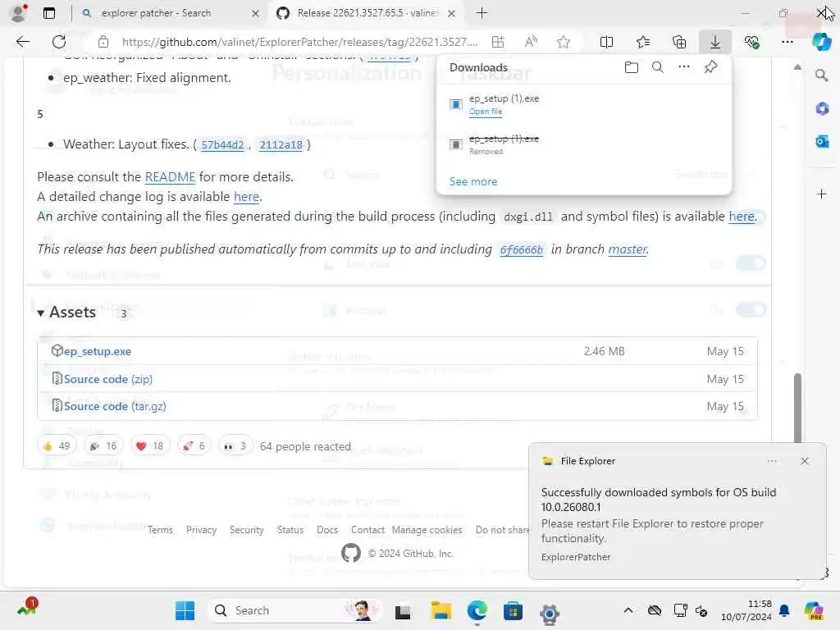The height and width of the screenshot is (630, 840).
Task: Open commit link 6f6666b
Action: (x=521, y=249)
